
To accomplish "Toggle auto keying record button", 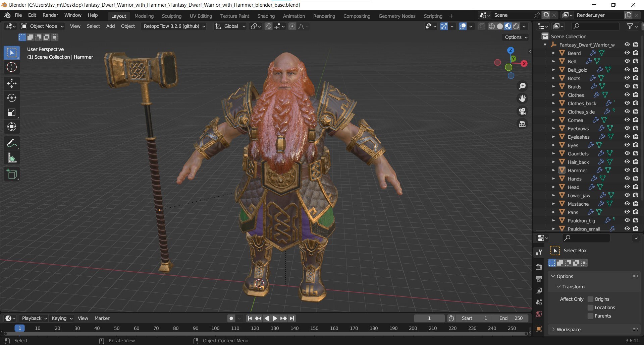I will pyautogui.click(x=231, y=319).
